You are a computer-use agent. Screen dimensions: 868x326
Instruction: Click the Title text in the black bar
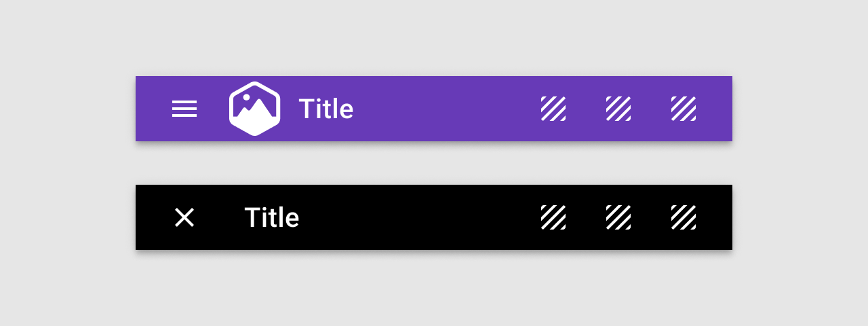[x=272, y=218]
